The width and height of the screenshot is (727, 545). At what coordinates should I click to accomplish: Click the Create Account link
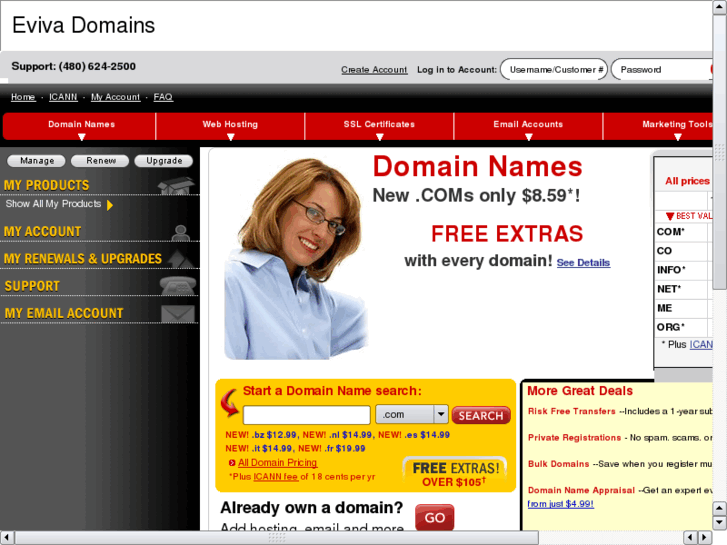coord(374,70)
